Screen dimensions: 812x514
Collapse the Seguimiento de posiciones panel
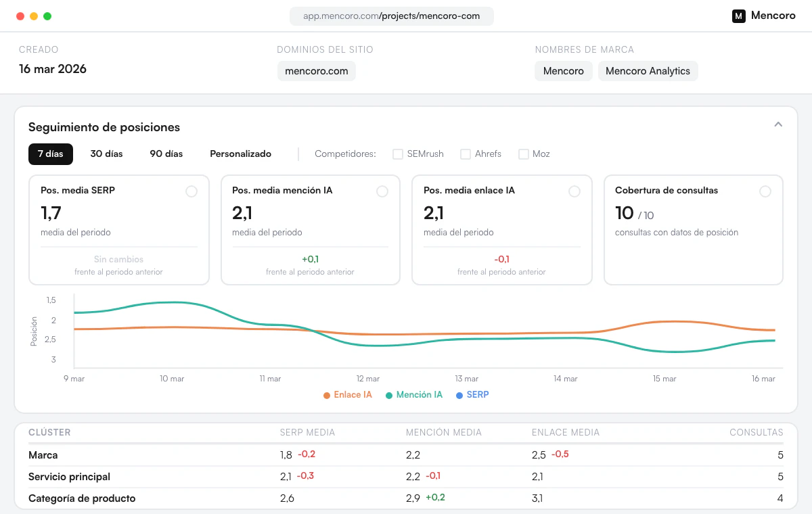point(778,124)
